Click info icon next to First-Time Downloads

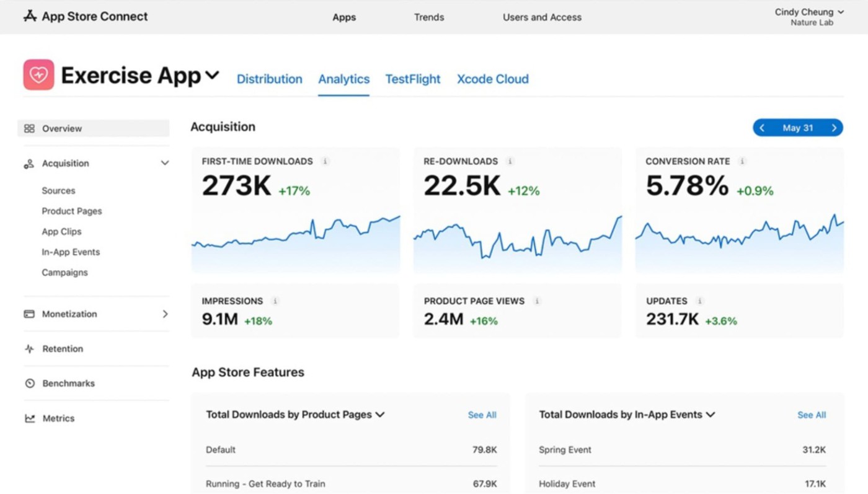[325, 161]
